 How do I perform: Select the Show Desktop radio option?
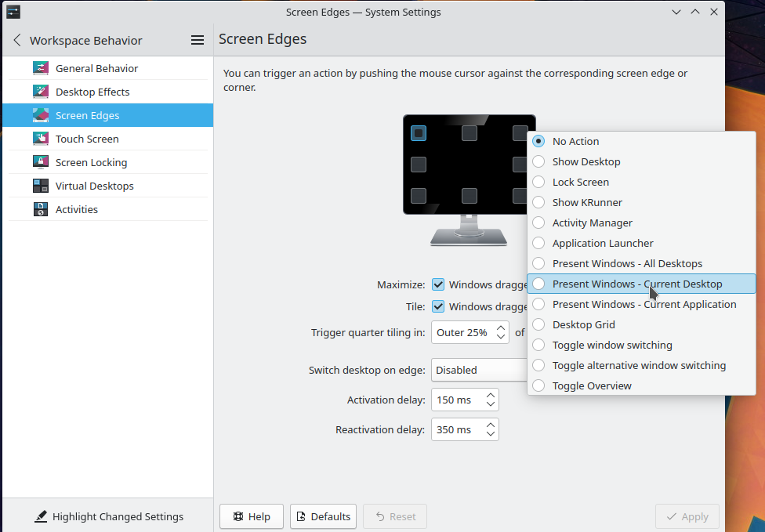[x=538, y=161]
